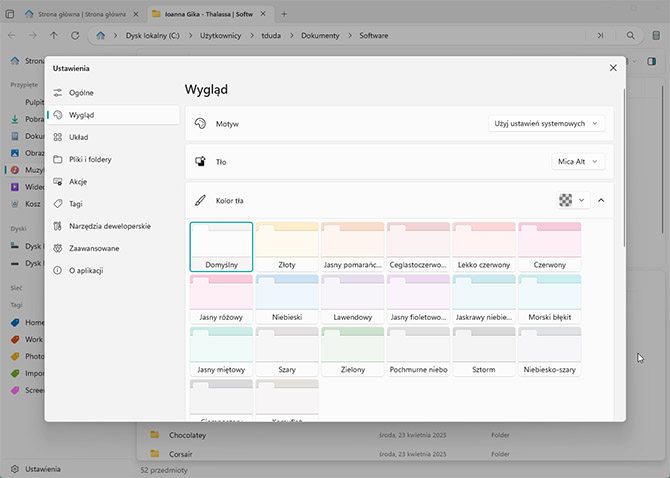Screen dimensions: 670x478
Task: Close the Ustawienia dialog
Action: [613, 68]
